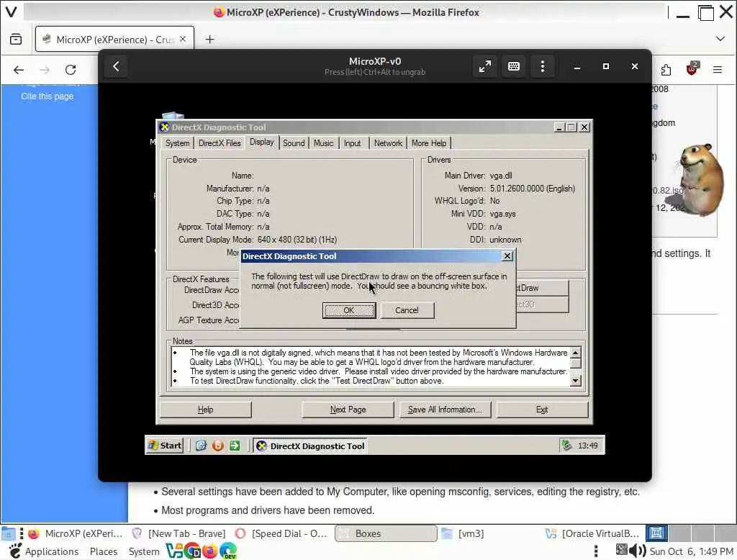Click Cancel in the DirectDraw test dialog
Image resolution: width=737 pixels, height=560 pixels.
pyautogui.click(x=407, y=310)
